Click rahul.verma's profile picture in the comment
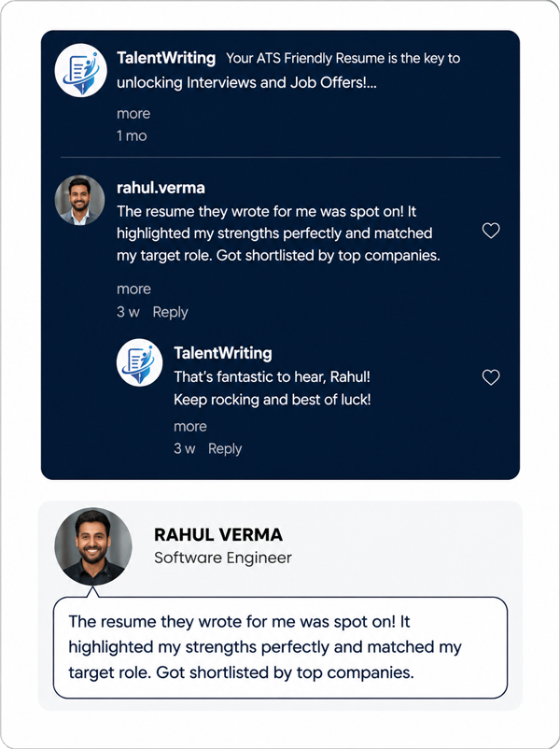Screen dimensions: 560x749 point(79,200)
